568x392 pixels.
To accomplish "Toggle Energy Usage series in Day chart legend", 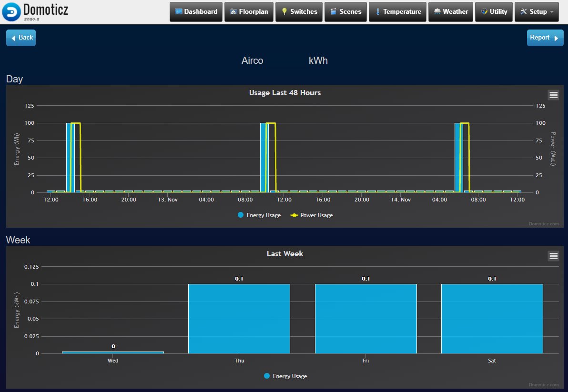I will point(259,215).
